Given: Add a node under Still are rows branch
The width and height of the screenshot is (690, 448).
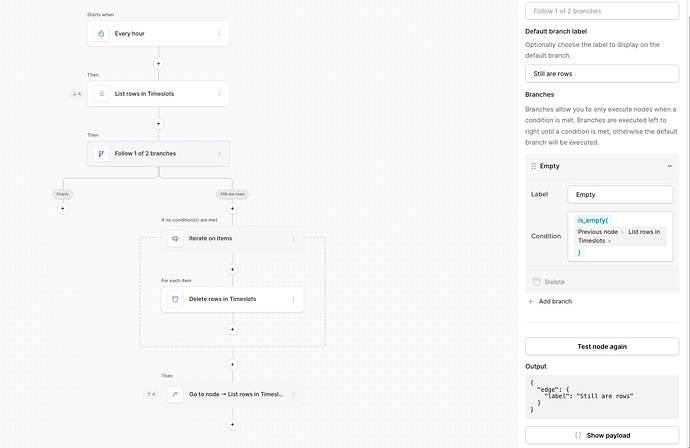Looking at the screenshot, I should coord(232,209).
